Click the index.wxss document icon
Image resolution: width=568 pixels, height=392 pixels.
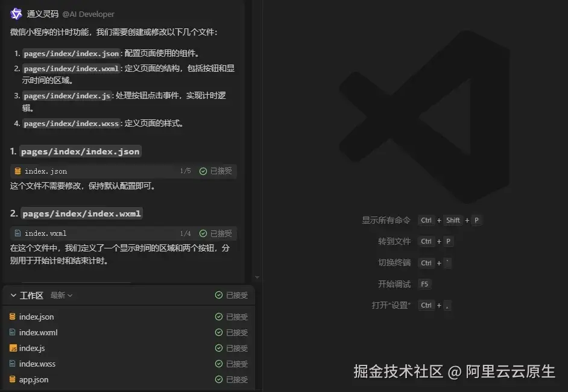[x=13, y=364]
